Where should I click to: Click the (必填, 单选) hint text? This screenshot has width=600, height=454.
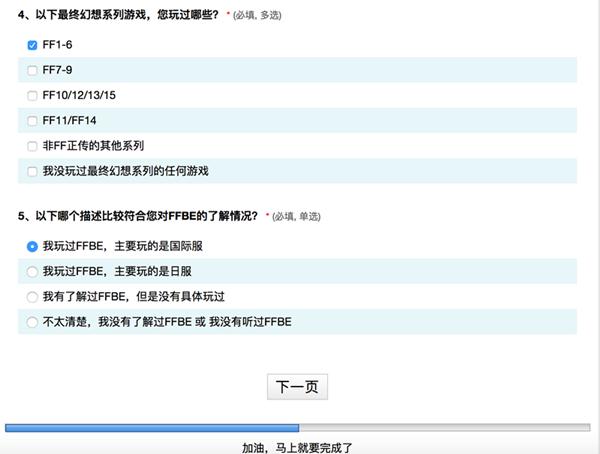296,217
